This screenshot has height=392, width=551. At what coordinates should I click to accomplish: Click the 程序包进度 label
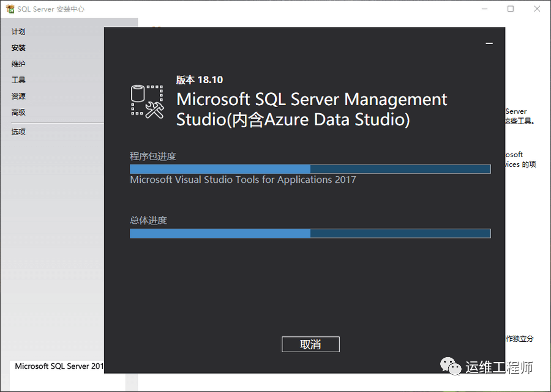(153, 156)
